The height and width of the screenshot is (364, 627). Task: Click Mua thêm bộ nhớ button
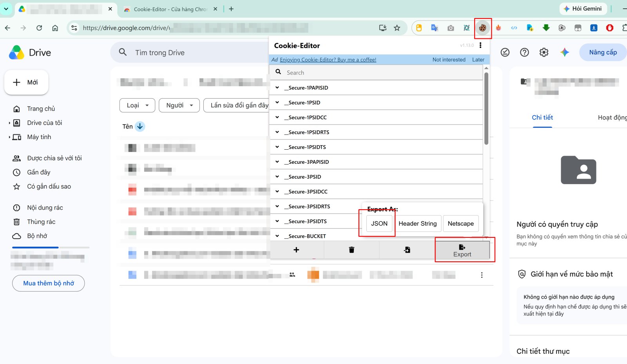(48, 283)
